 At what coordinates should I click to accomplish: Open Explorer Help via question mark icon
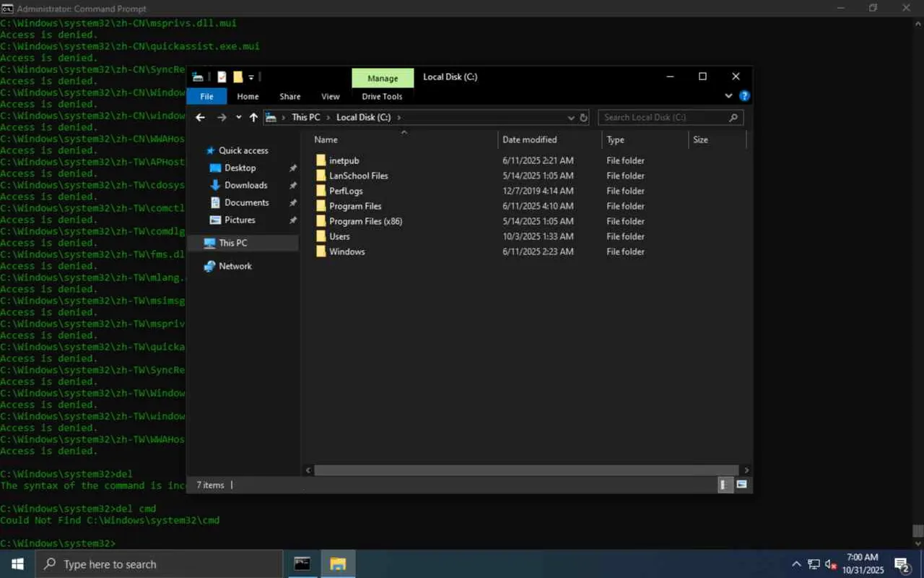pos(744,96)
